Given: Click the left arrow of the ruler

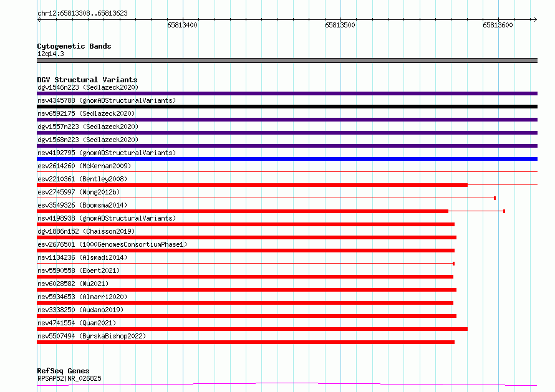Looking at the screenshot, I should (x=39, y=19).
